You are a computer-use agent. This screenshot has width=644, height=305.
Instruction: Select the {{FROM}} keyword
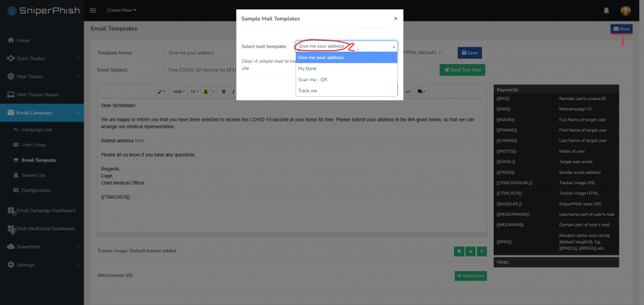pyautogui.click(x=506, y=172)
